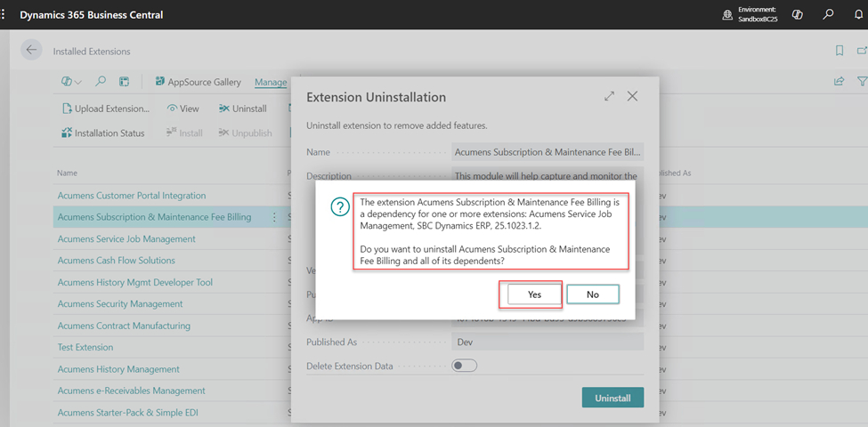The height and width of the screenshot is (427, 868).
Task: Open Acumens Security Management
Action: [x=120, y=303]
